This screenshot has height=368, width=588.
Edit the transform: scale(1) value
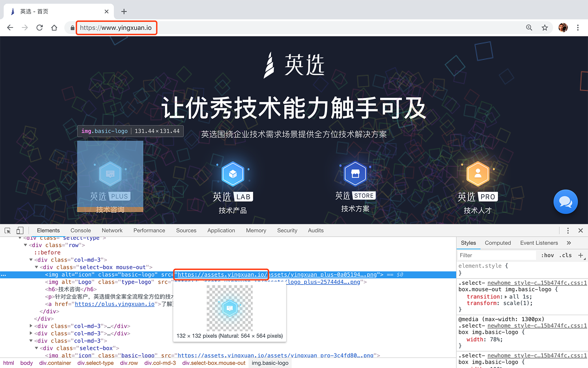516,303
